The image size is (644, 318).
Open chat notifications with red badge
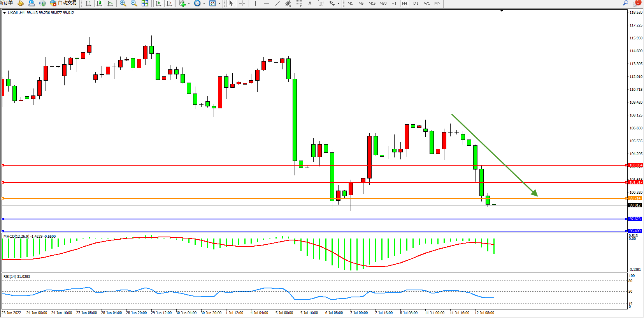point(636,3)
